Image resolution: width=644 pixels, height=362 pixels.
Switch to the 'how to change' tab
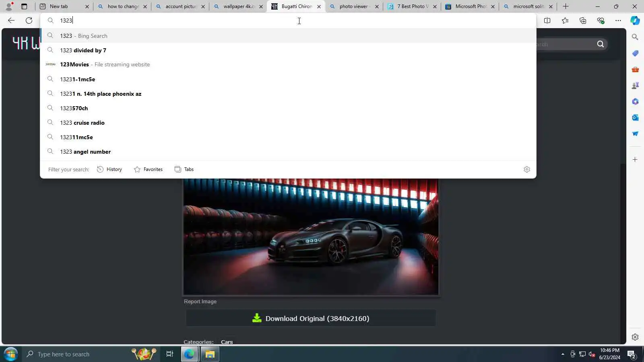122,6
